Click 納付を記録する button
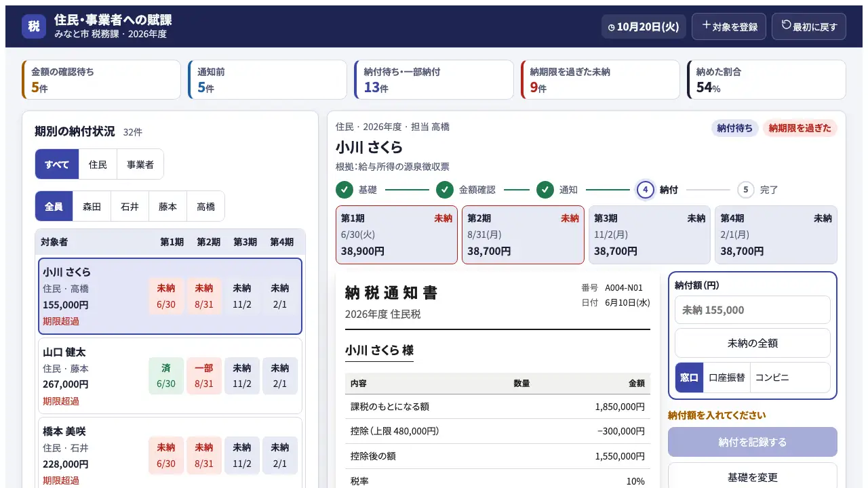This screenshot has width=868, height=488. pos(753,442)
